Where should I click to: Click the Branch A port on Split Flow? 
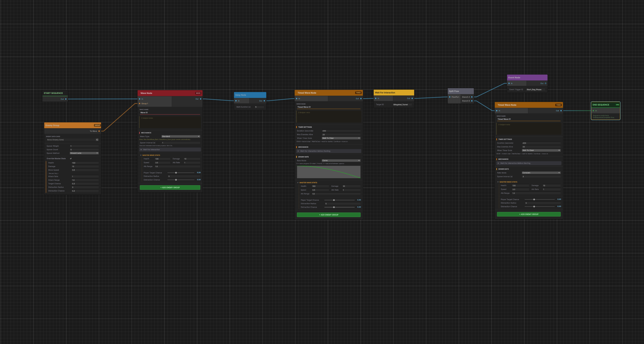[x=472, y=97]
